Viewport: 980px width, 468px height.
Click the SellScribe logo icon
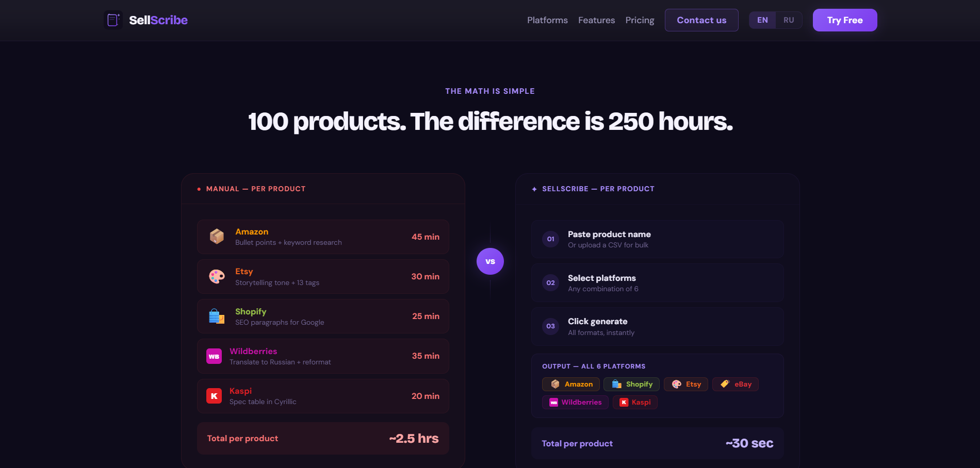point(113,20)
